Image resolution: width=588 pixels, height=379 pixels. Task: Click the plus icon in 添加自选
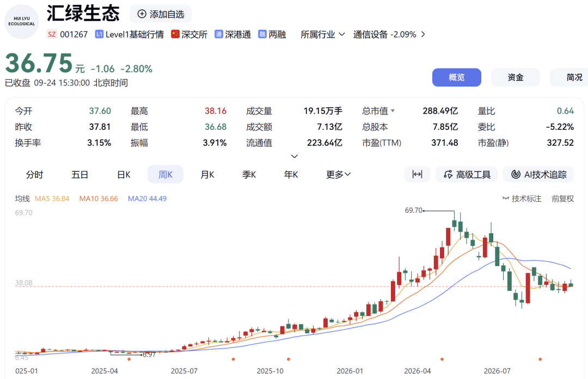pyautogui.click(x=142, y=14)
